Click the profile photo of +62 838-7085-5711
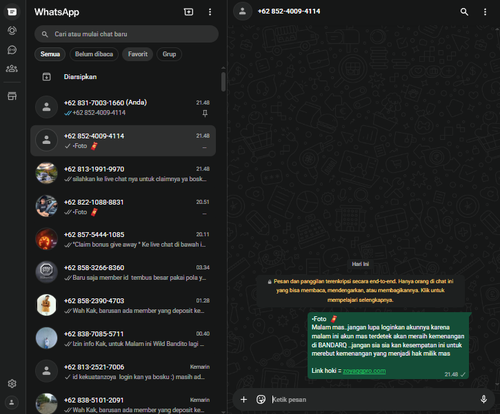This screenshot has height=414, width=500. tap(46, 338)
